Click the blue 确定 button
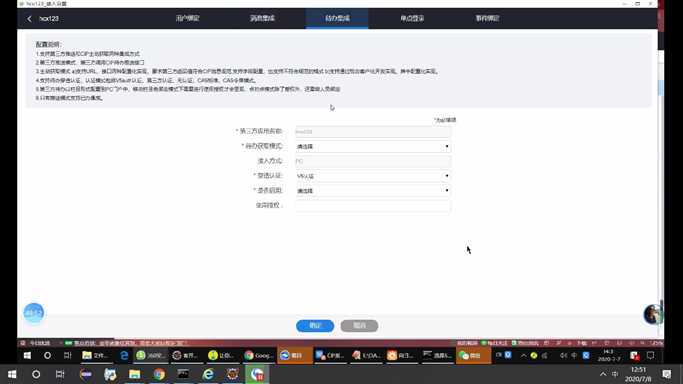 pyautogui.click(x=315, y=326)
